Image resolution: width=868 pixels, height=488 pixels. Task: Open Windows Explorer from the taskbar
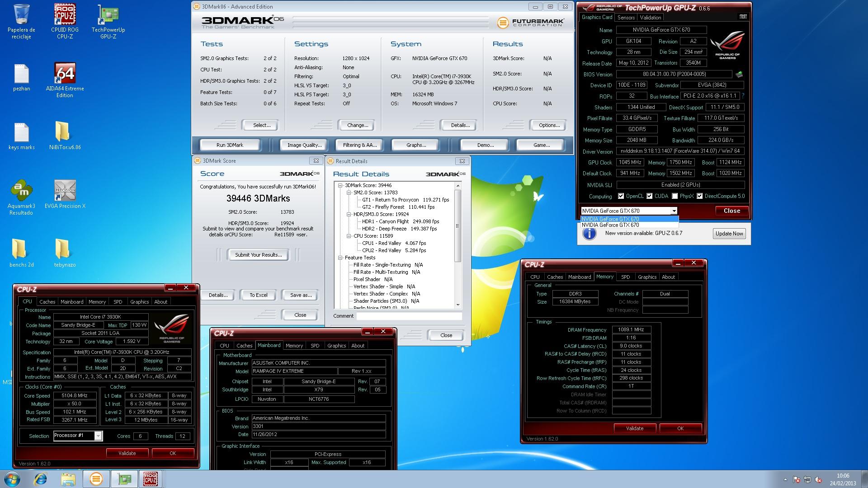coord(68,479)
